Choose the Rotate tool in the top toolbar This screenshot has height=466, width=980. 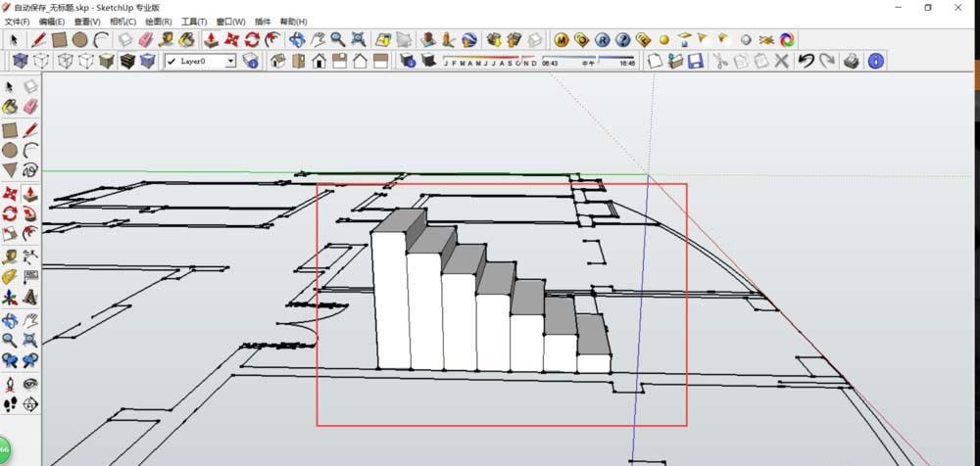[252, 40]
